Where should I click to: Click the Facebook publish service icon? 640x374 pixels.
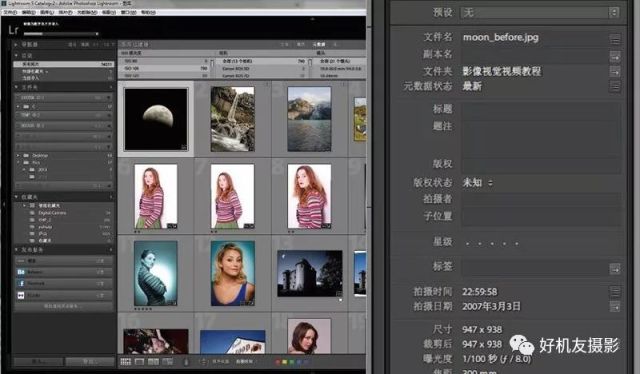coord(21,283)
